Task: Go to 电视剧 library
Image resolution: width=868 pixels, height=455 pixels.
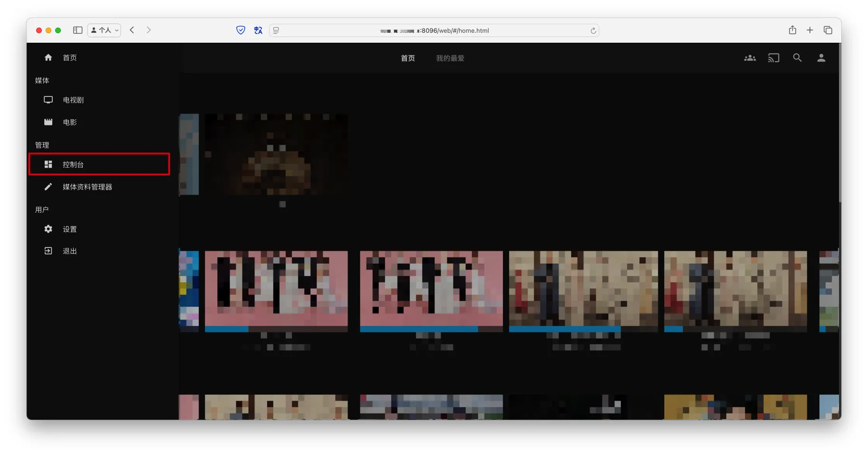Action: [73, 100]
